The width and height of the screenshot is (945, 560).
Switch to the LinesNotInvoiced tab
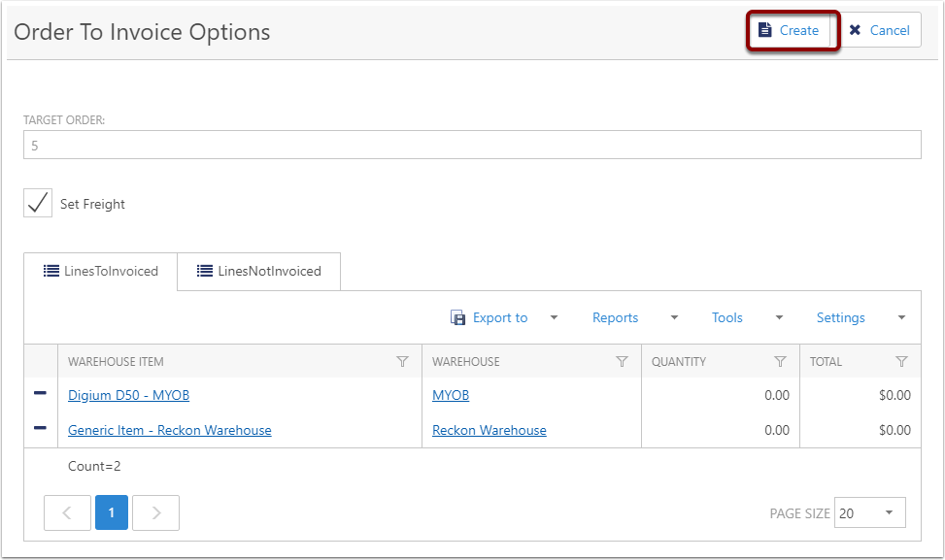259,271
